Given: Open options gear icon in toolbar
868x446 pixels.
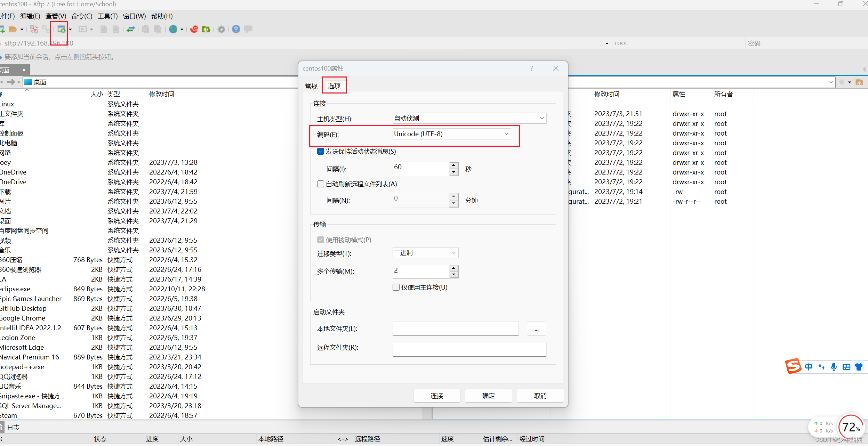Looking at the screenshot, I should pyautogui.click(x=222, y=29).
